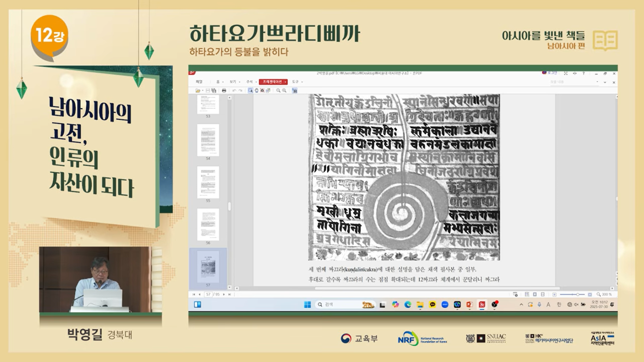This screenshot has width=644, height=362.
Task: Click the Snapshot camera tool
Action: pos(262,91)
